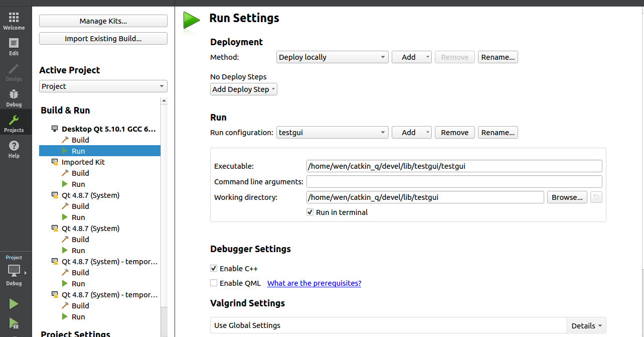Screen dimensions: 644x337
Task: Open 'What are the prerequisites?' link
Action: pos(314,283)
